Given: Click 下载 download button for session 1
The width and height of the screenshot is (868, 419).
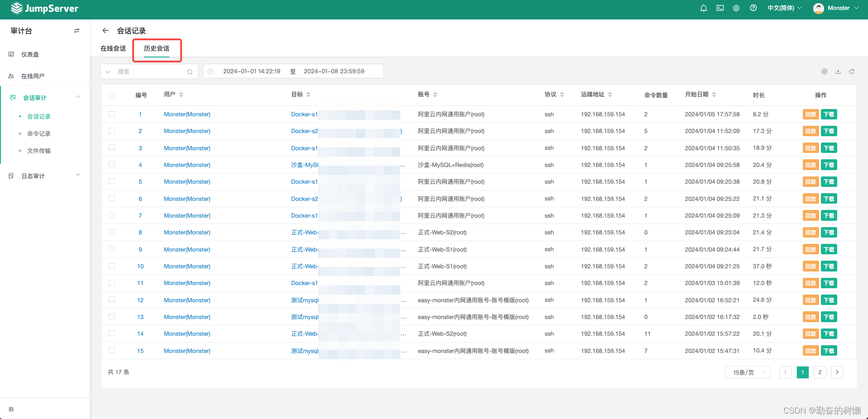Looking at the screenshot, I should [829, 114].
